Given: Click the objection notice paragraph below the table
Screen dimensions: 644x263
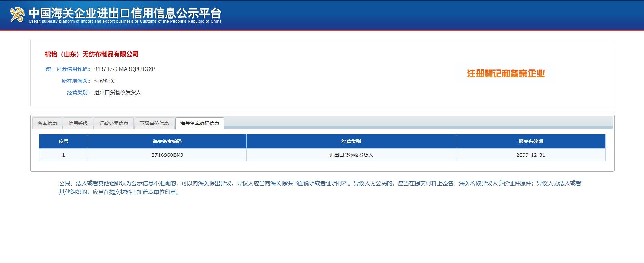Looking at the screenshot, I should (320, 188).
